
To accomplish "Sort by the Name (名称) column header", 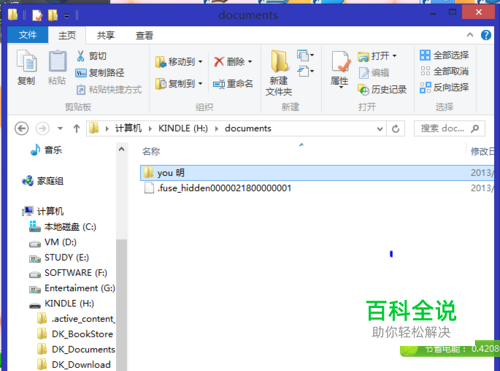I will (151, 152).
